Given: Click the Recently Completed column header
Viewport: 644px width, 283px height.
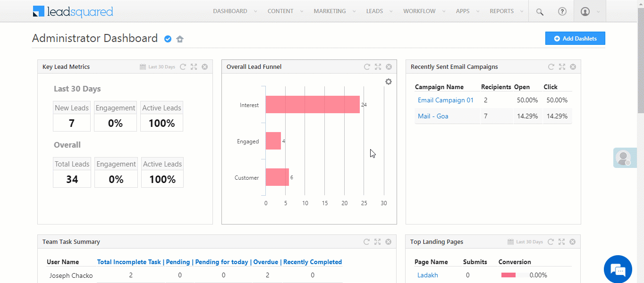Looking at the screenshot, I should pyautogui.click(x=313, y=262).
